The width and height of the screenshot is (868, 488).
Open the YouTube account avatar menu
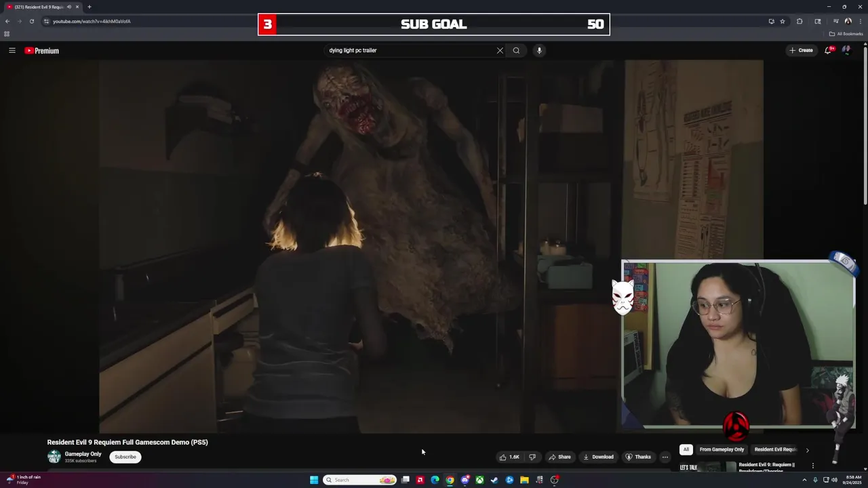(846, 49)
